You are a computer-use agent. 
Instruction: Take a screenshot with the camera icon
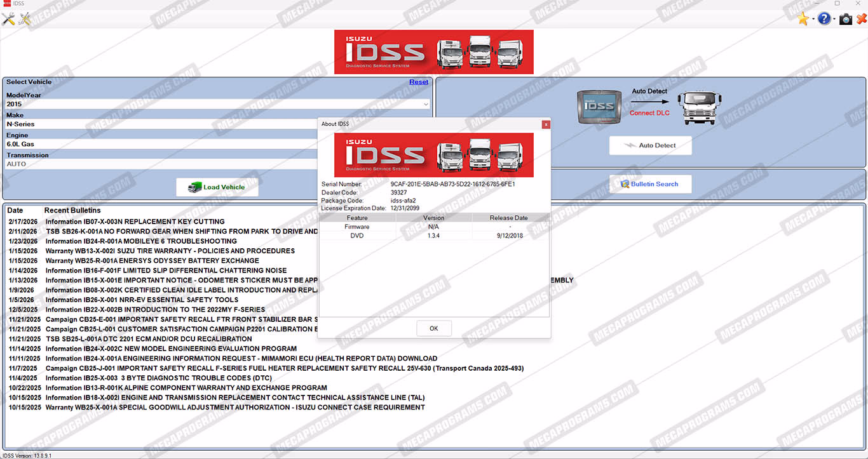pos(846,19)
